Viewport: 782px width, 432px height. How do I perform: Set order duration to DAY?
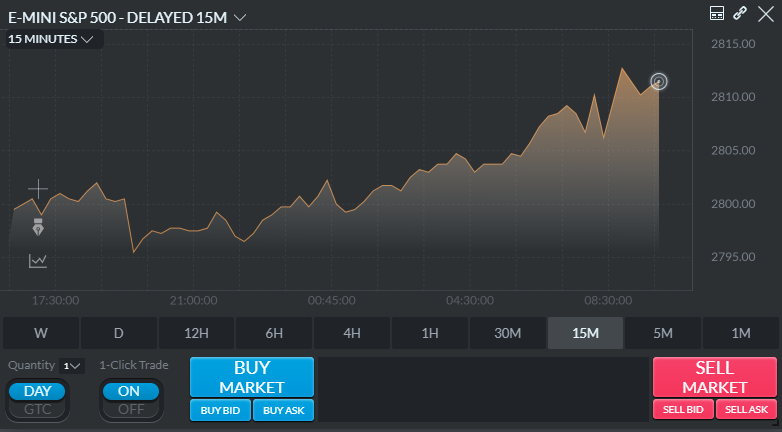pyautogui.click(x=37, y=392)
